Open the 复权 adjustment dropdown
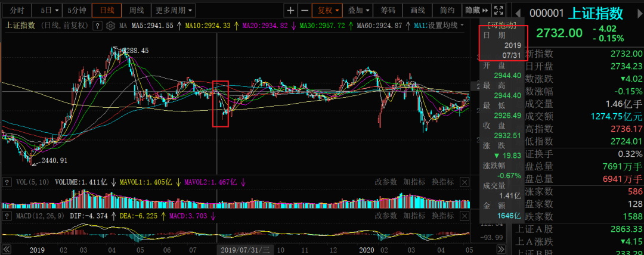 coord(329,10)
